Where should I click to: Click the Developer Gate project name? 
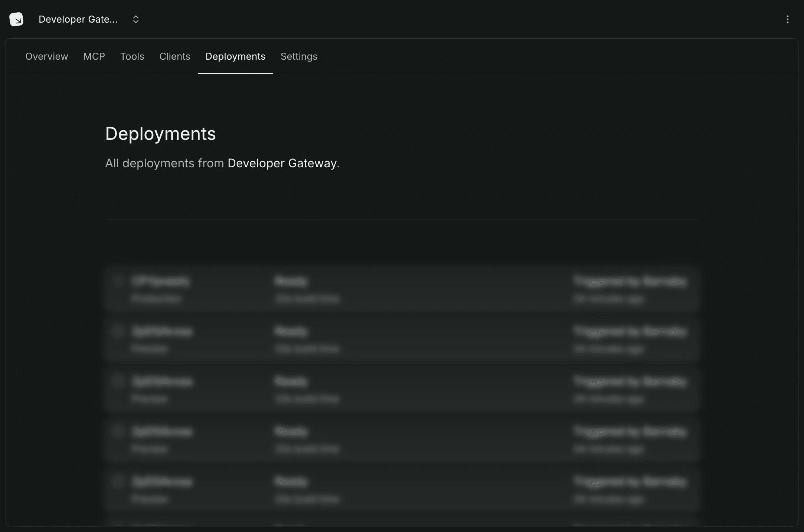(78, 19)
